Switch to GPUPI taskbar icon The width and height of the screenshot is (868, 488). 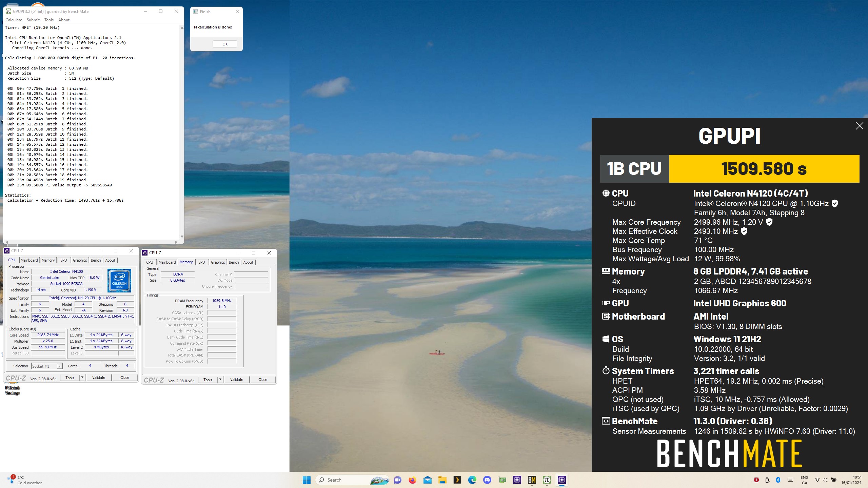pyautogui.click(x=547, y=480)
